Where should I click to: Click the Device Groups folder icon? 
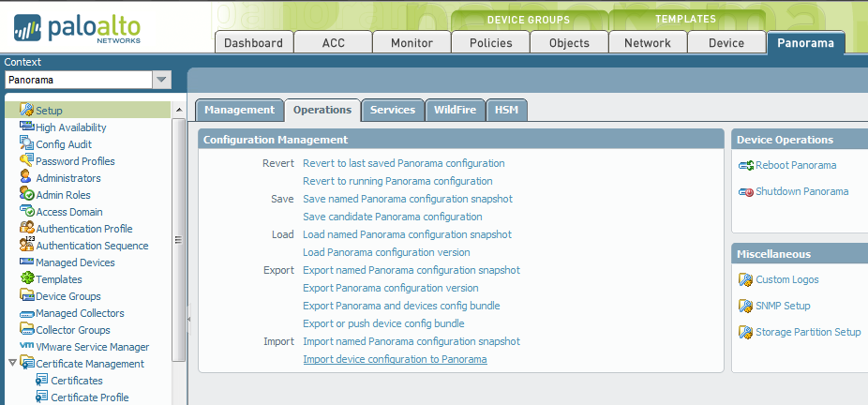[26, 295]
